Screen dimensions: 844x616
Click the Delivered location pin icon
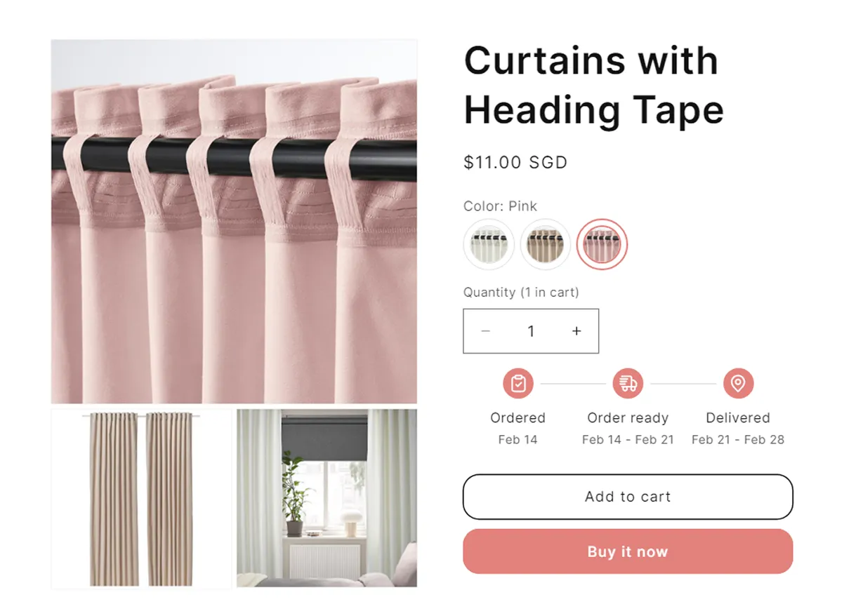(x=738, y=384)
